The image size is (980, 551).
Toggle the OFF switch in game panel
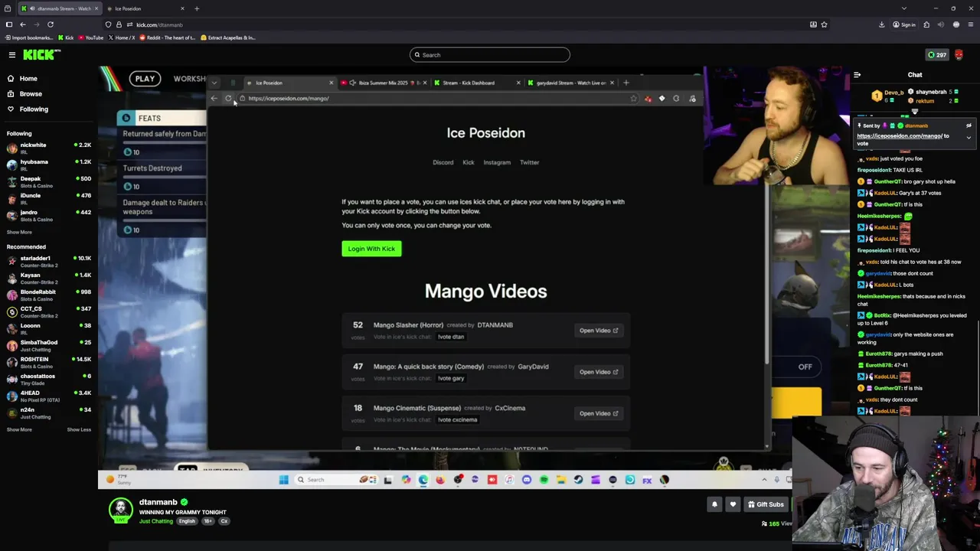pos(805,367)
